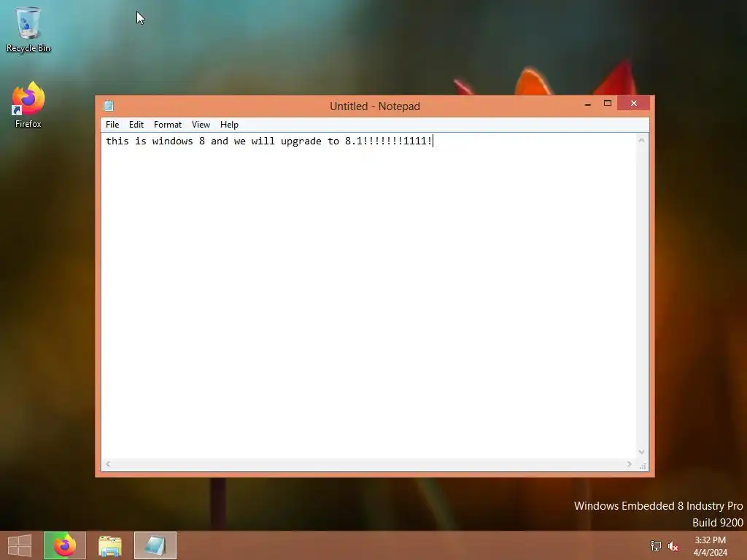Viewport: 747px width, 560px height.
Task: Place cursor in Notepad text area
Action: [368, 295]
